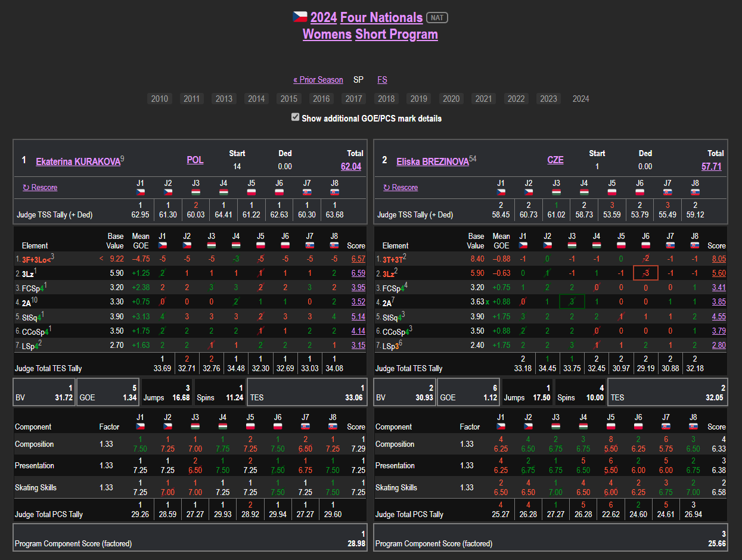The image size is (742, 560).
Task: Select the 2023 season year
Action: click(x=548, y=99)
